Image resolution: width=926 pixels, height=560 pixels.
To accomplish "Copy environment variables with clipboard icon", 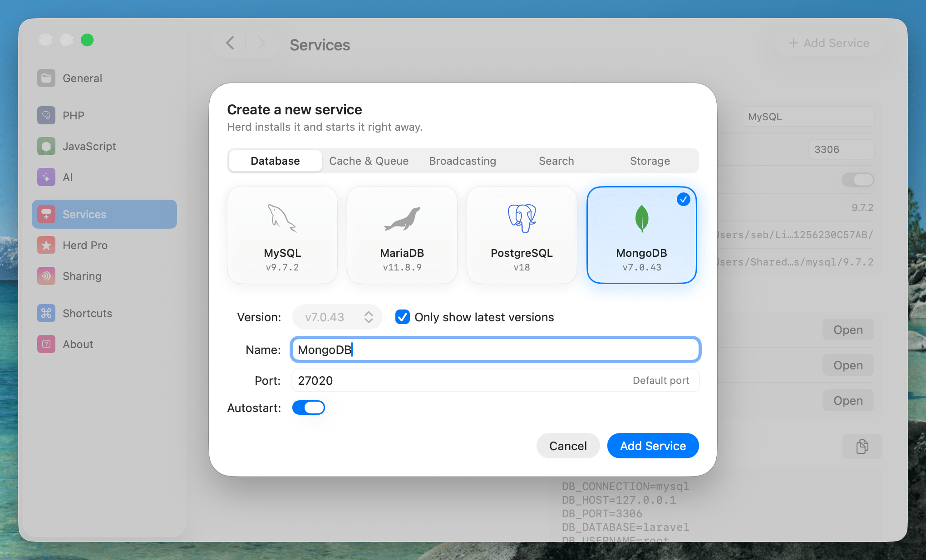I will coord(862,446).
